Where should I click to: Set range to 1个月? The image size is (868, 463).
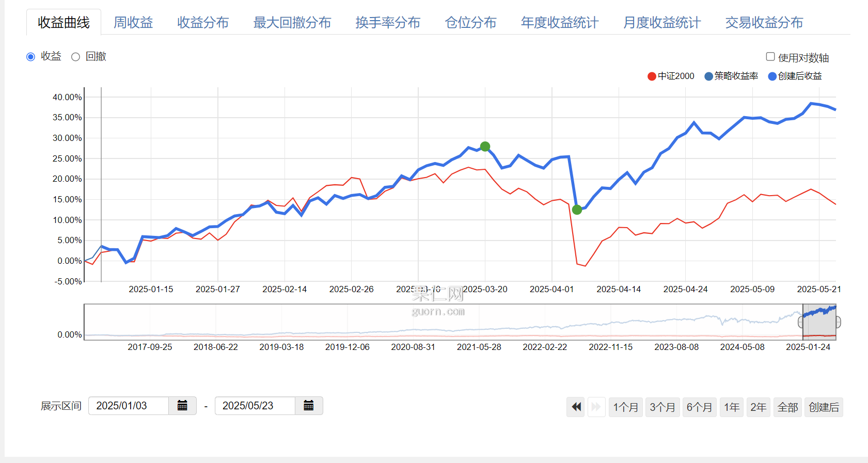tap(626, 407)
